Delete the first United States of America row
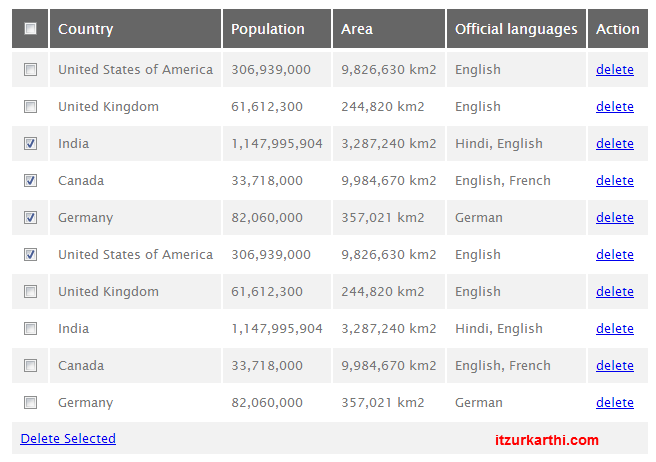This screenshot has height=462, width=656. point(615,70)
